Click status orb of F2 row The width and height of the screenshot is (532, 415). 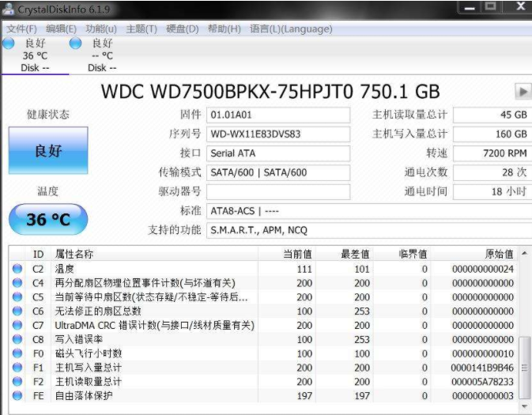[x=17, y=382]
